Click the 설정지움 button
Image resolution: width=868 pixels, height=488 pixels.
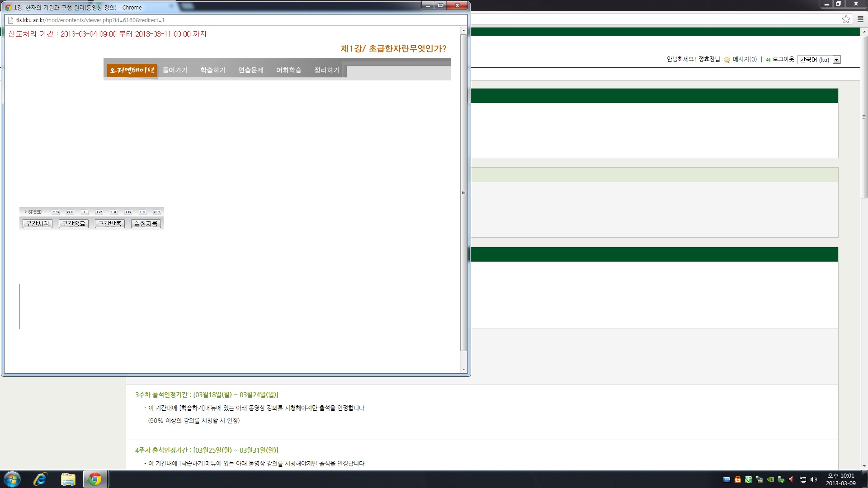pos(146,224)
